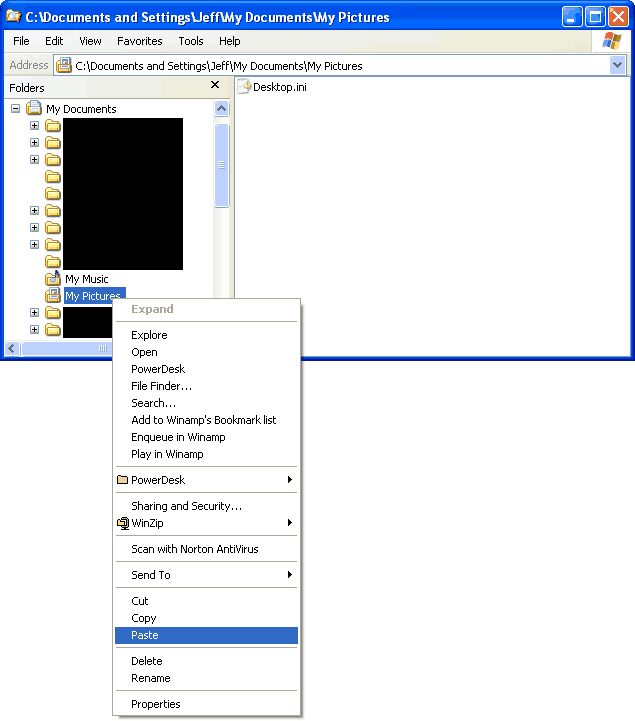This screenshot has width=635, height=721.
Task: Choose Paste from the context menu
Action: click(x=206, y=635)
